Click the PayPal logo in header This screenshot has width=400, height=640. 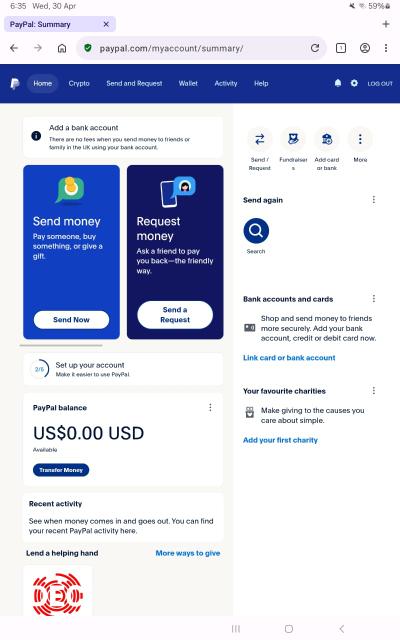click(15, 84)
